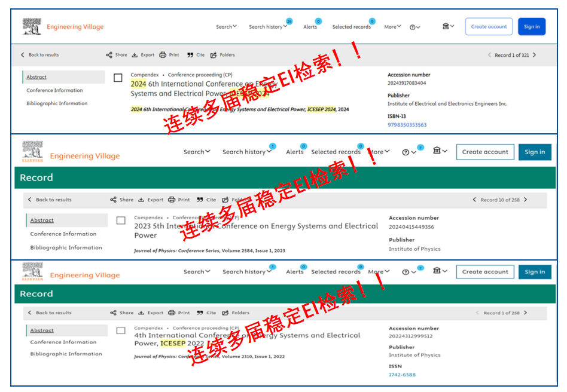Open institution dropdown in Record 10 of 258 panel
Image resolution: width=567 pixels, height=392 pixels.
(440, 151)
